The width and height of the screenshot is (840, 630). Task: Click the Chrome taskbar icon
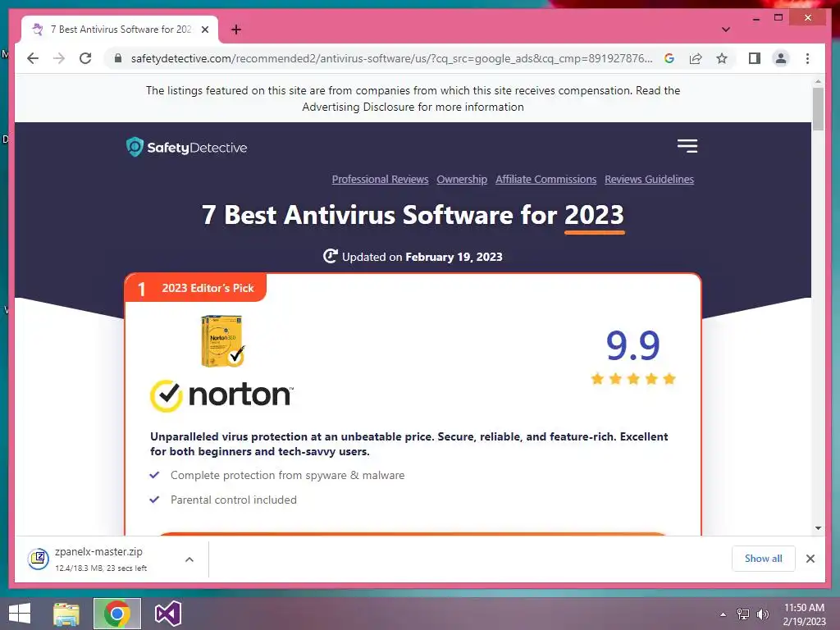point(116,614)
